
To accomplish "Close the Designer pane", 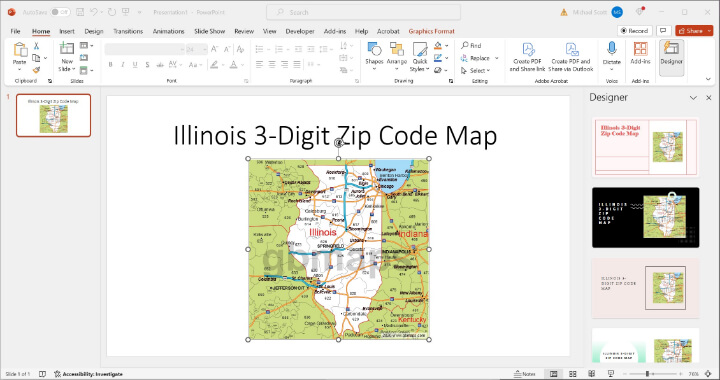I will pos(709,98).
